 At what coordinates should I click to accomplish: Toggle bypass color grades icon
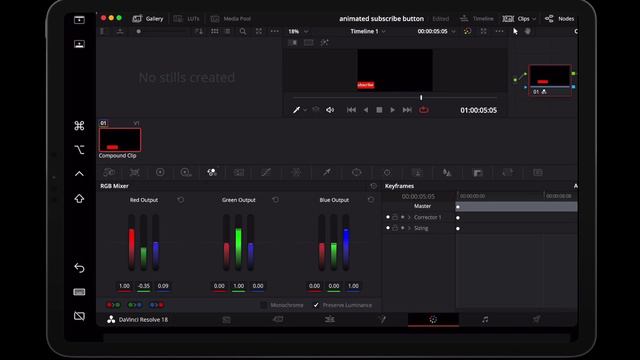tap(467, 31)
